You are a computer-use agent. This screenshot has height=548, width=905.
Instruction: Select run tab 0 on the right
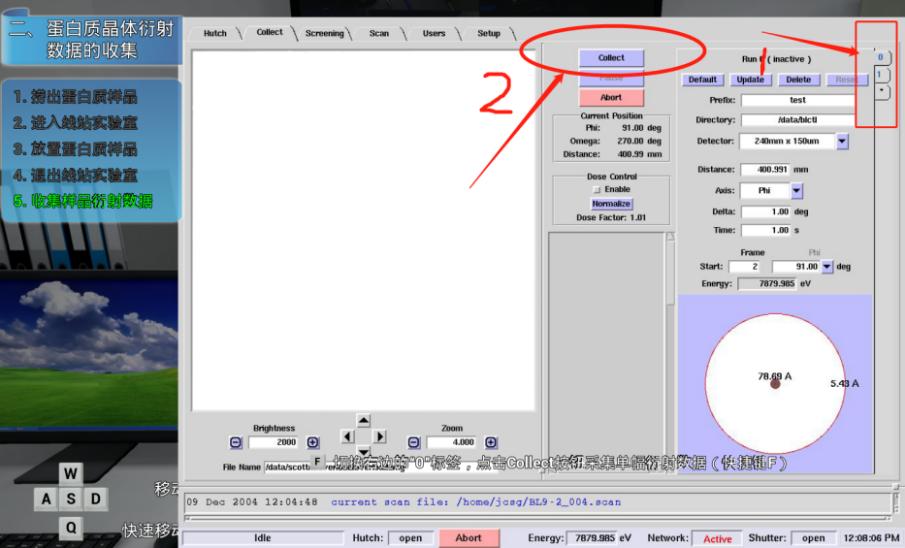point(881,58)
